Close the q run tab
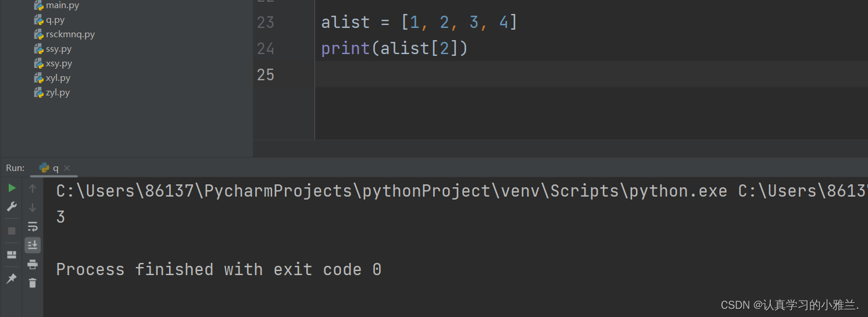Viewport: 868px width, 317px height. coord(67,168)
